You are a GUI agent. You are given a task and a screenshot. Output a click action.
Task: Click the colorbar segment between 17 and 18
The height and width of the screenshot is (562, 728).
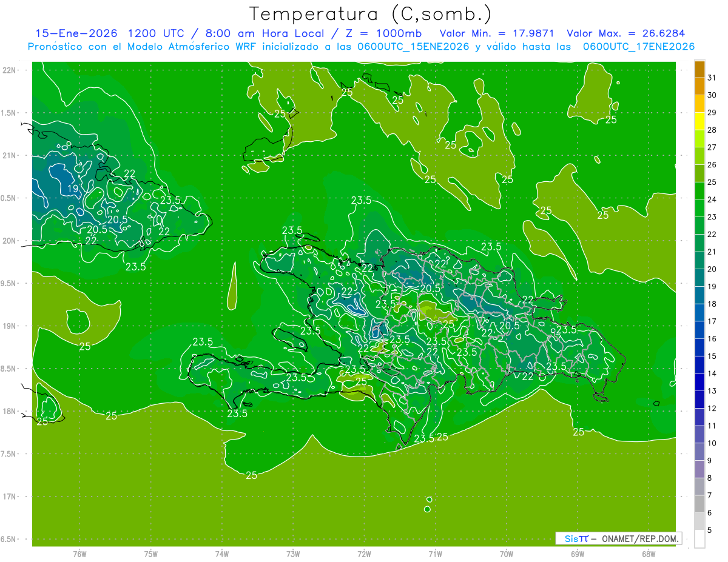699,313
